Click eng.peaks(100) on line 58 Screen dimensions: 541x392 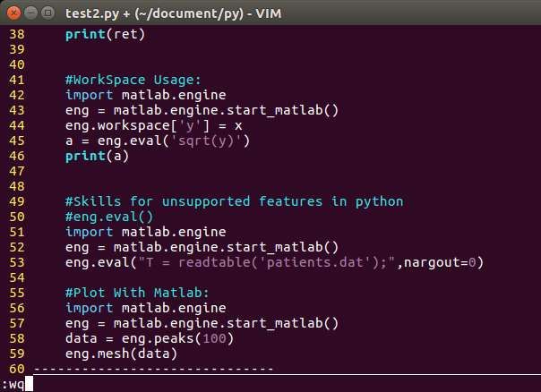click(177, 338)
